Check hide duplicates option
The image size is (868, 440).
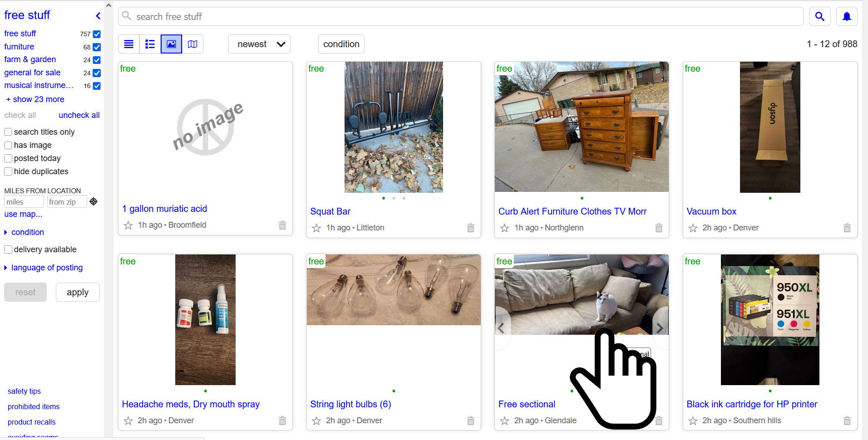point(8,171)
